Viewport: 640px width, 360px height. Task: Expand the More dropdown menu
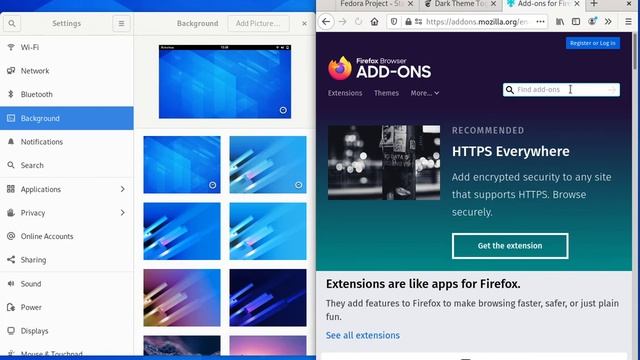pos(425,93)
